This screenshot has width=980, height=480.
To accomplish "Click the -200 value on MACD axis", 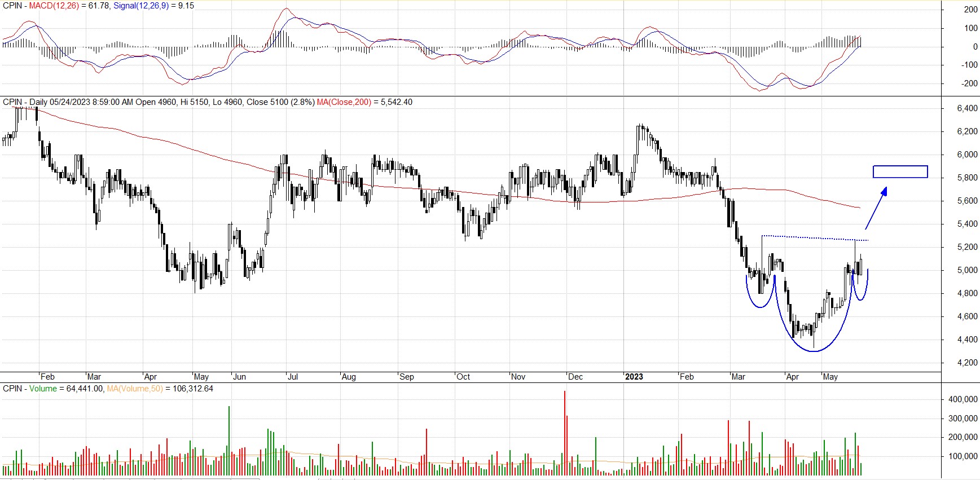I will click(x=969, y=83).
